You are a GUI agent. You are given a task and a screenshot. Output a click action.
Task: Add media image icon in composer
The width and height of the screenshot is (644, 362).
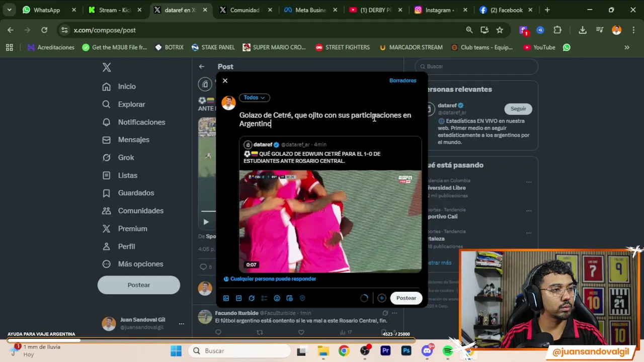click(226, 298)
